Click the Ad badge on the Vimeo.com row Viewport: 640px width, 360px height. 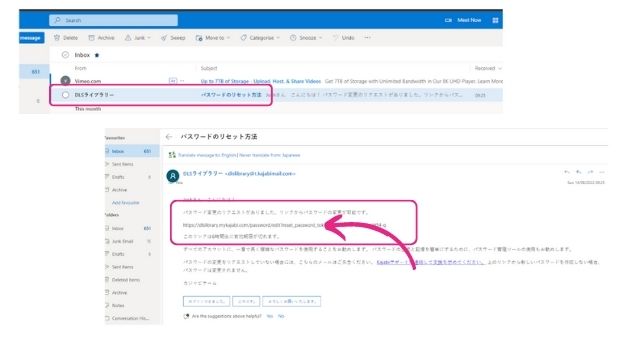pos(173,81)
